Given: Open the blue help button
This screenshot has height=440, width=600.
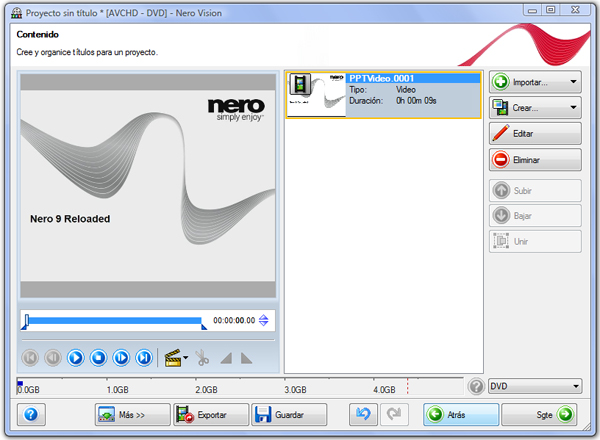Looking at the screenshot, I should pos(31,414).
